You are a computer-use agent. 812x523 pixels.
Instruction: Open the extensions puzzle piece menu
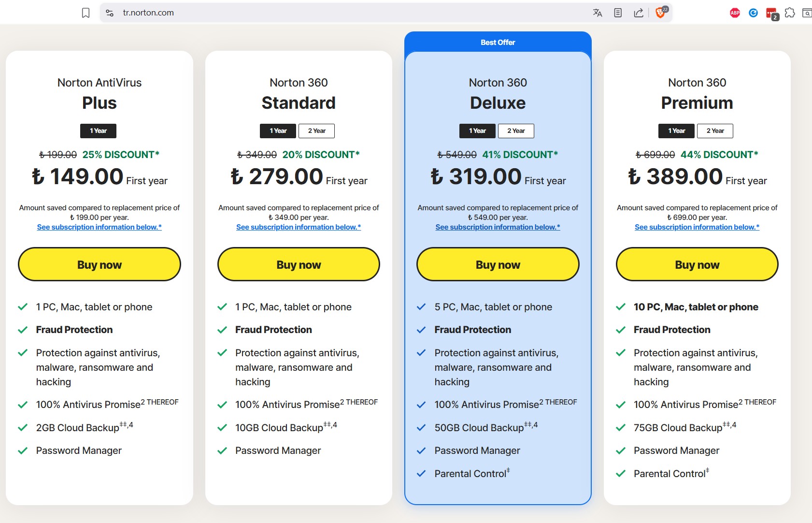point(790,13)
